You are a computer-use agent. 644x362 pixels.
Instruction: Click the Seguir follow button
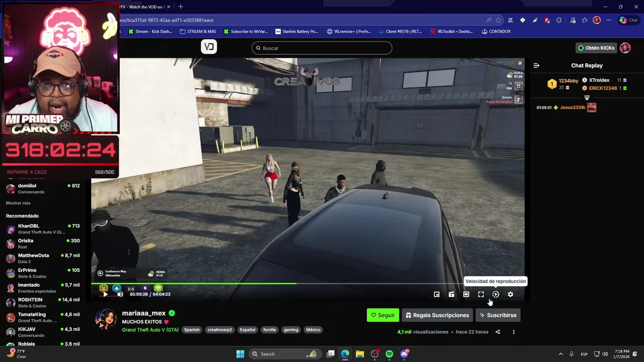[x=383, y=315]
